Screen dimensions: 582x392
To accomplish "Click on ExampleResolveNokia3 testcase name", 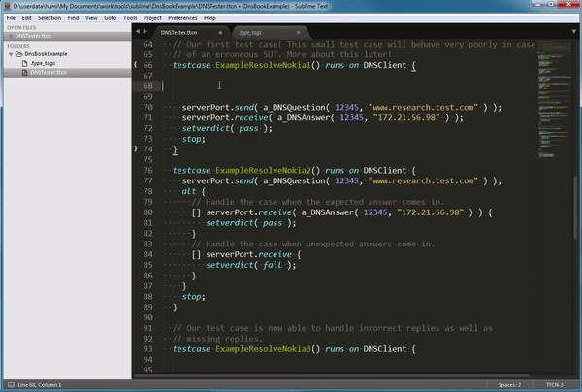I will tap(263, 349).
